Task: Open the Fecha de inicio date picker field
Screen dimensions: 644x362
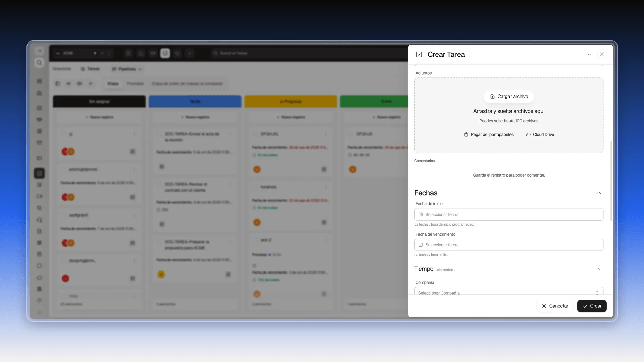Action: point(509,215)
